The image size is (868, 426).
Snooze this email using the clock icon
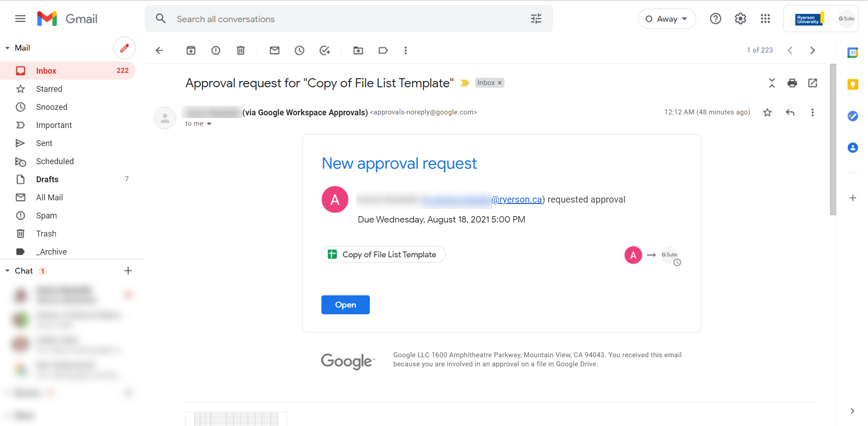[299, 50]
